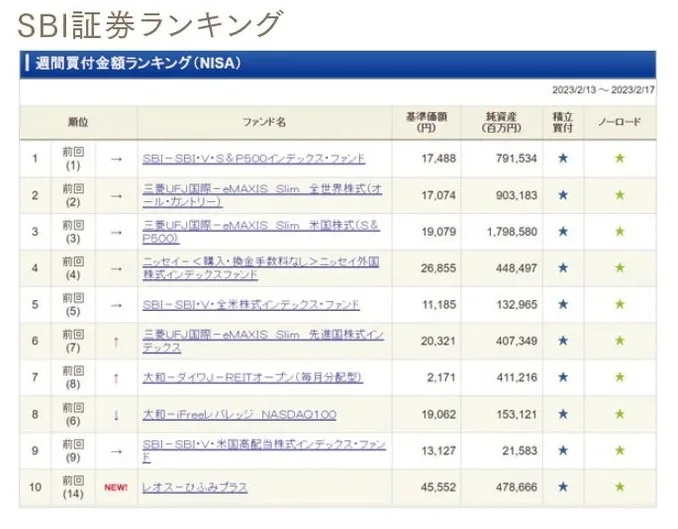
Task: Click green ノーロード star in 21,583 row
Action: [x=620, y=451]
